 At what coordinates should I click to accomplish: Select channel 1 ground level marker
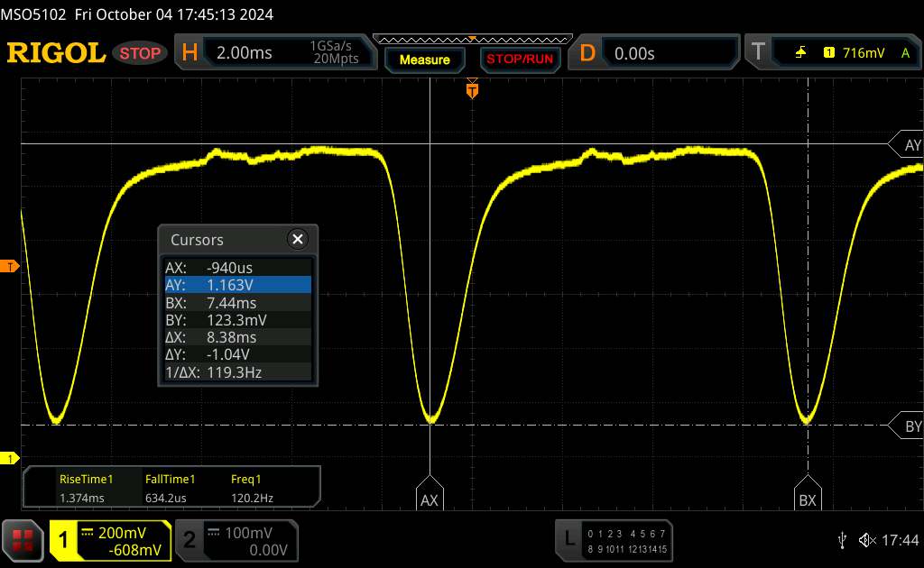[x=9, y=458]
